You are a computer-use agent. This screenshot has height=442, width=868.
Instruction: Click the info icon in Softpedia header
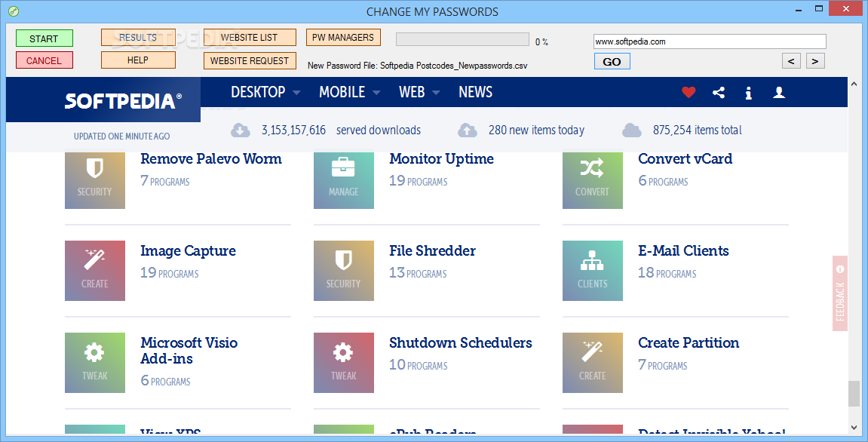coord(748,93)
